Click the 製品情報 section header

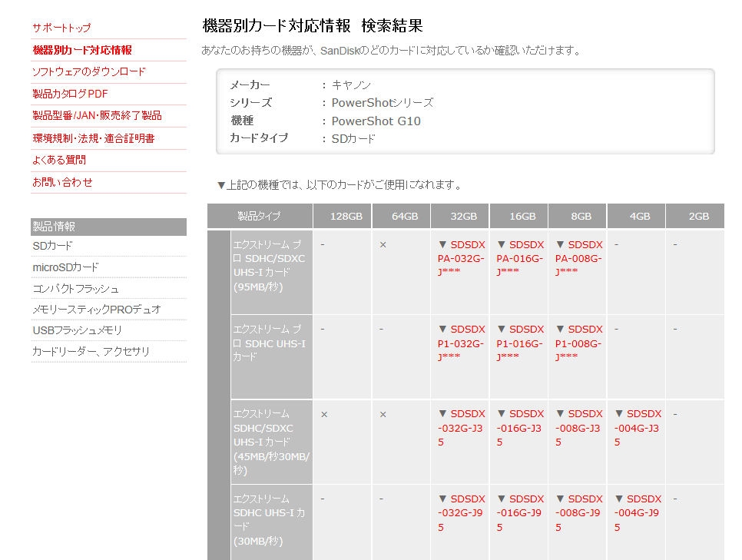(108, 227)
